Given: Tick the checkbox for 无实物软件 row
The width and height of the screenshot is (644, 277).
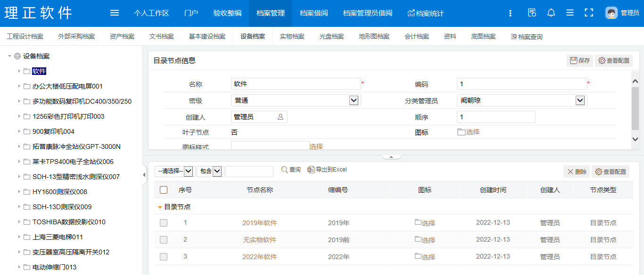Looking at the screenshot, I should point(164,240).
